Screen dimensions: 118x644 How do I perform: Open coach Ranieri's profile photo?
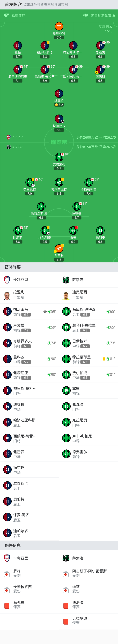tap(7, 295)
